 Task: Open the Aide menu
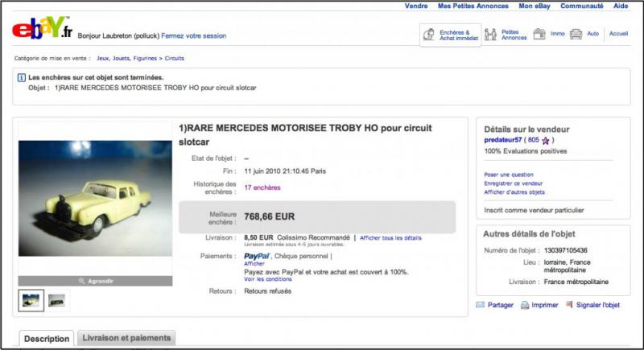(621, 6)
